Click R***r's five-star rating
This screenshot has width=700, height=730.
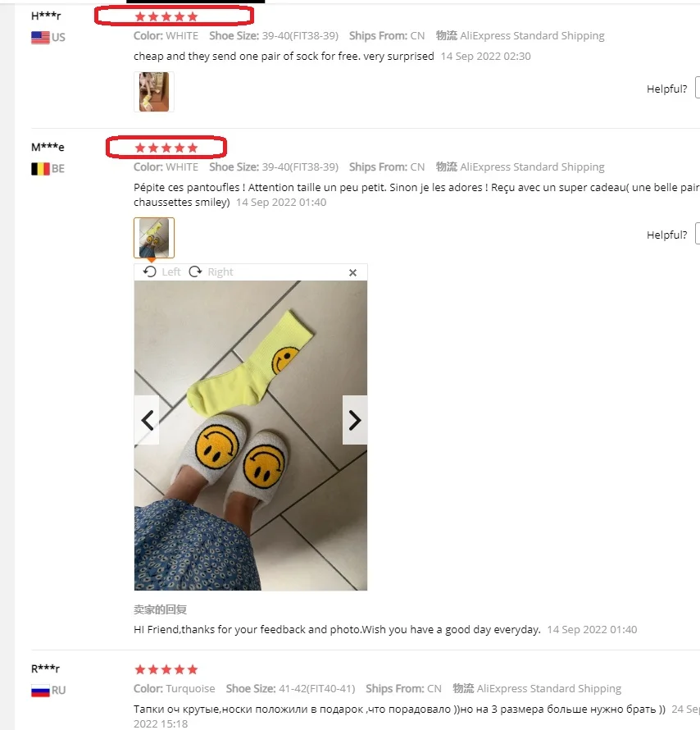point(166,670)
